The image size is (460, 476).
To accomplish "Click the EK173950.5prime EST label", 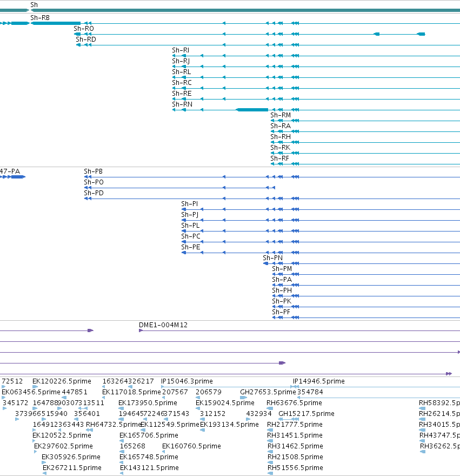I will [x=148, y=403].
